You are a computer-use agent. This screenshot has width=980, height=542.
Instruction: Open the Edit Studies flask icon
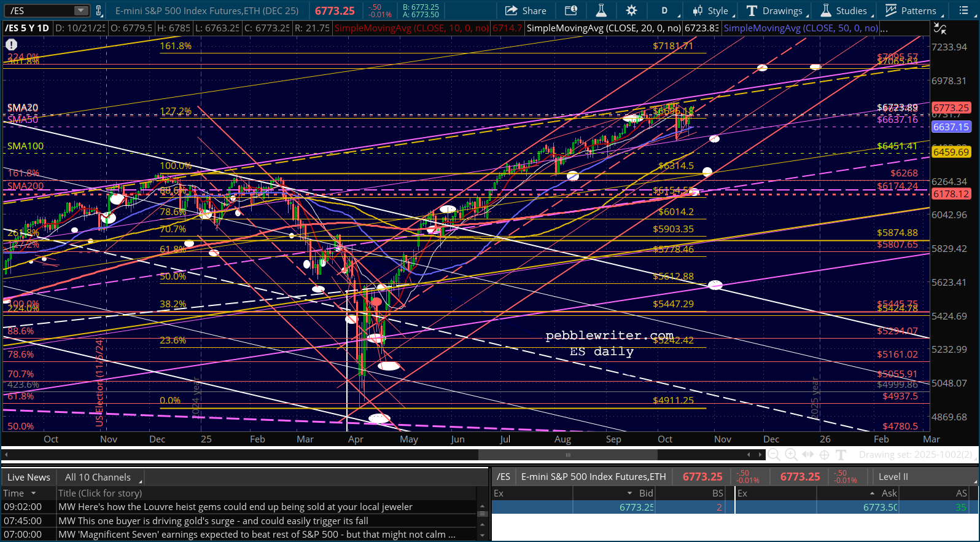click(x=601, y=10)
